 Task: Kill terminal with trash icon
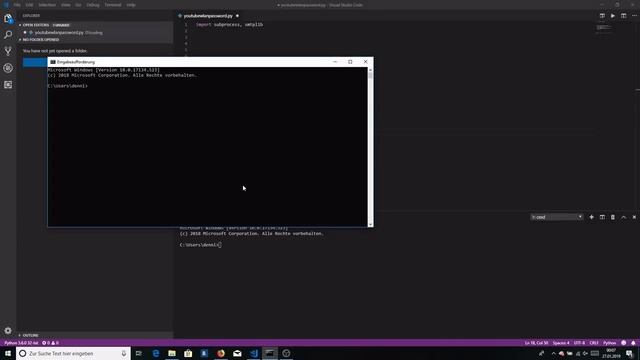click(x=613, y=217)
